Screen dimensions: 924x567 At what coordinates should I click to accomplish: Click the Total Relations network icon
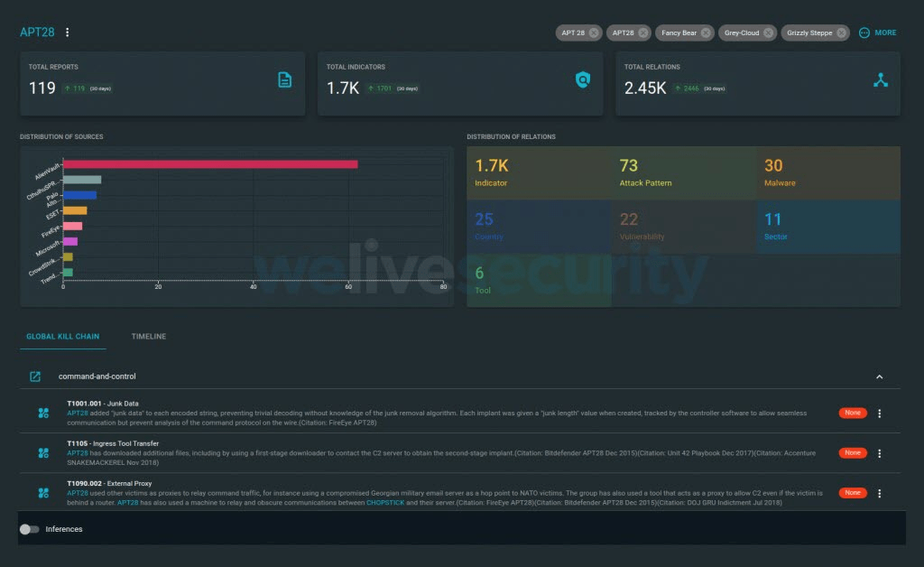(x=881, y=80)
